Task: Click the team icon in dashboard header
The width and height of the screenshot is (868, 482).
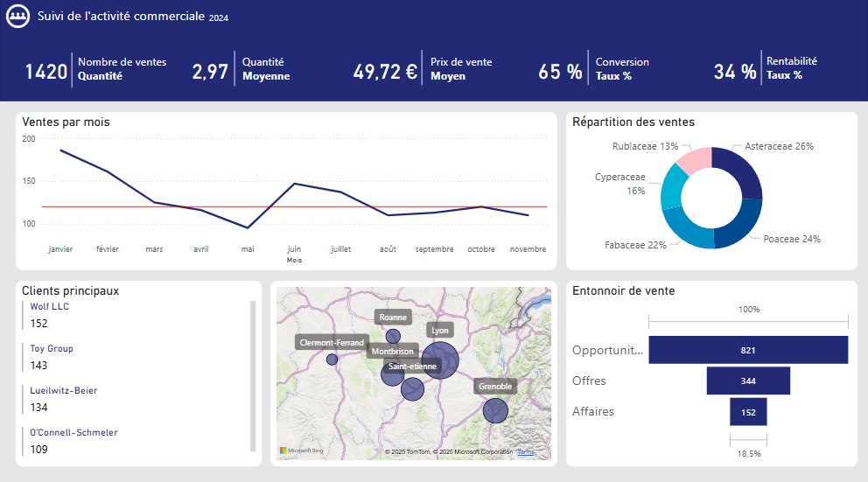Action: (x=19, y=17)
